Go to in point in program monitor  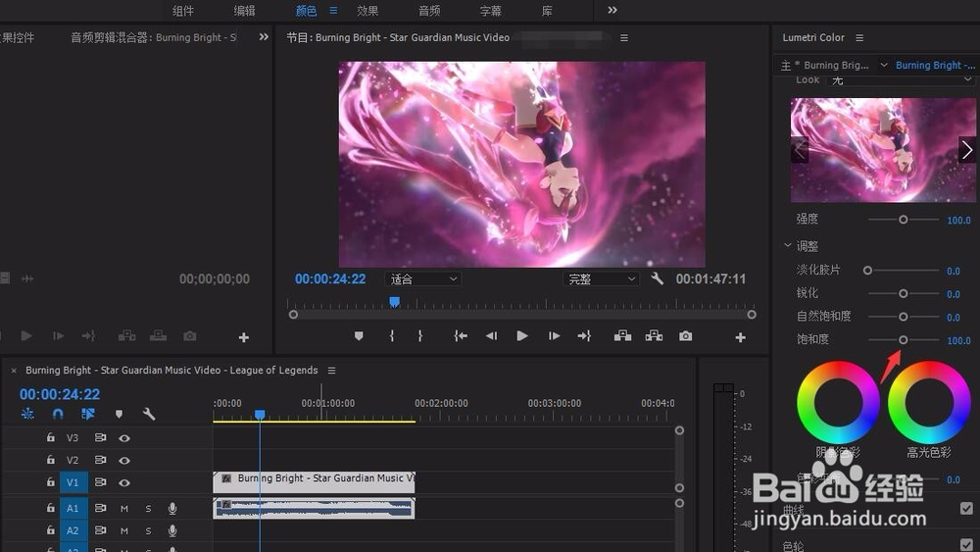461,336
